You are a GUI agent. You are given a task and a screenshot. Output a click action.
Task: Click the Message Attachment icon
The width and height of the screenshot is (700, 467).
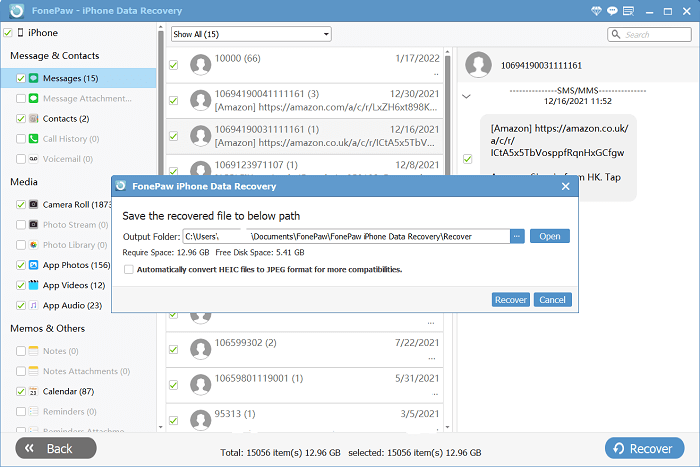coord(33,98)
